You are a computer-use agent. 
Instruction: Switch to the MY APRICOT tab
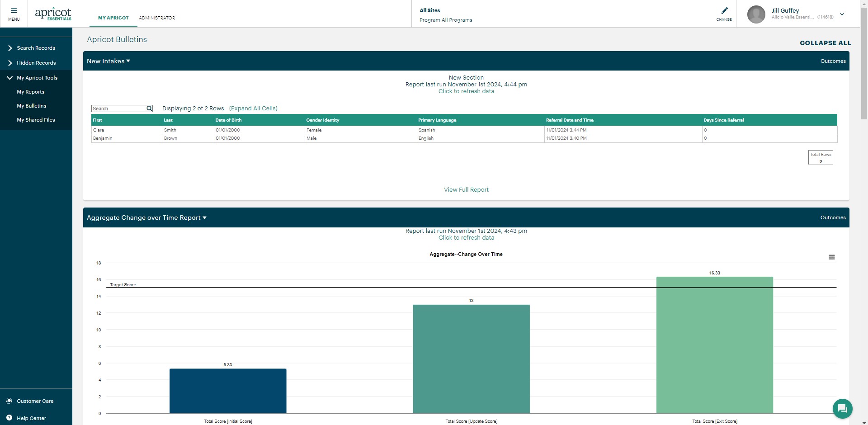(113, 18)
